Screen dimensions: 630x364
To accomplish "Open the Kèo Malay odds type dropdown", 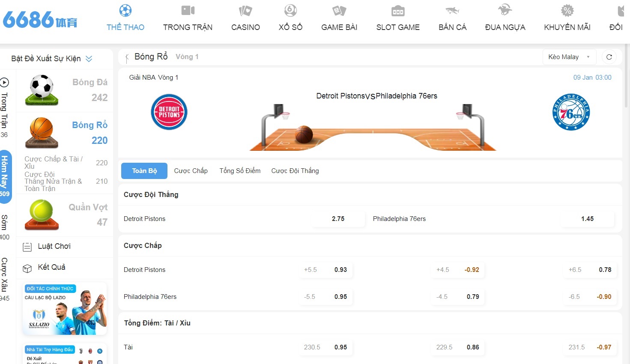I will pyautogui.click(x=569, y=57).
